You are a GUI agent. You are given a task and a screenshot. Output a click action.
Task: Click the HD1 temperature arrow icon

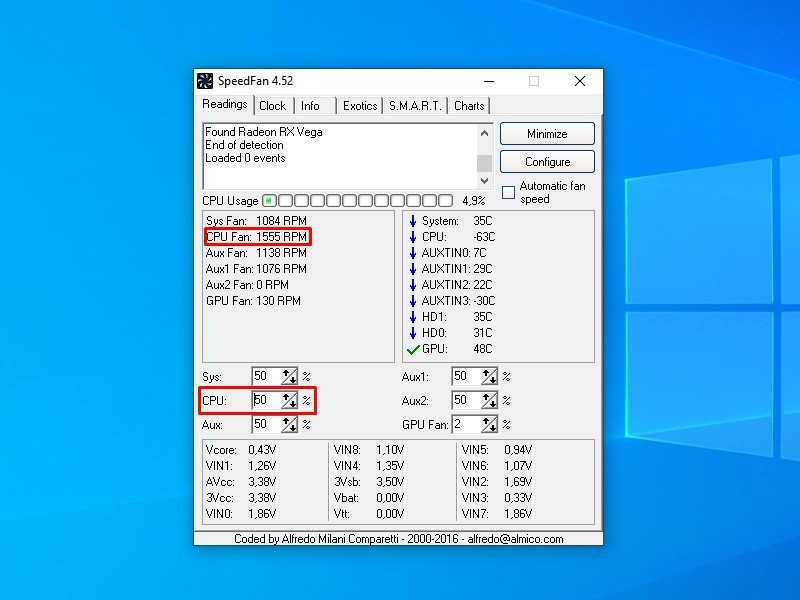(413, 317)
